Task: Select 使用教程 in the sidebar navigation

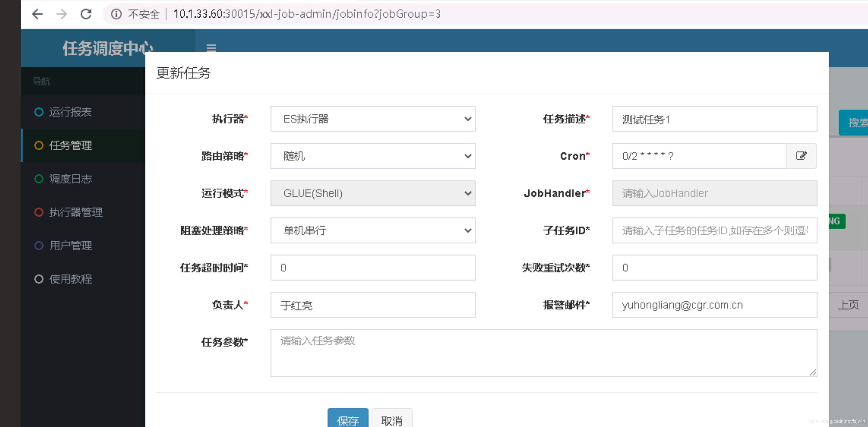Action: 70,279
